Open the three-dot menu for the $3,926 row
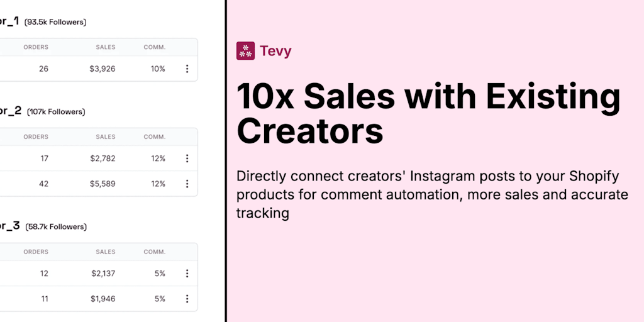 pyautogui.click(x=187, y=69)
